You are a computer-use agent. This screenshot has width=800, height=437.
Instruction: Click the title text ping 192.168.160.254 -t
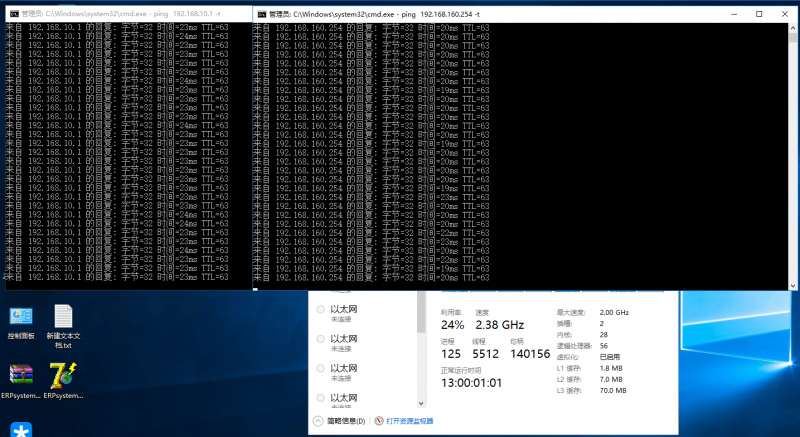click(439, 14)
